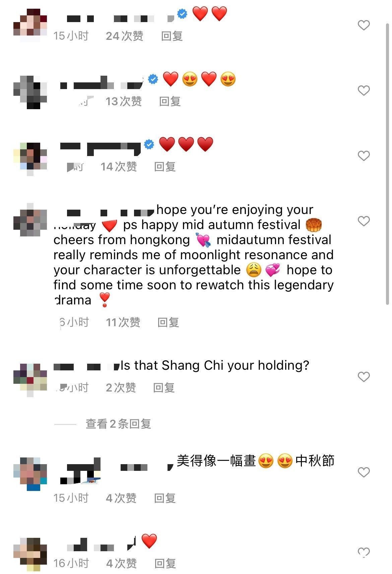Screen dimensions: 392x574
Task: Like the mid autumn festival comment
Action: tap(364, 221)
